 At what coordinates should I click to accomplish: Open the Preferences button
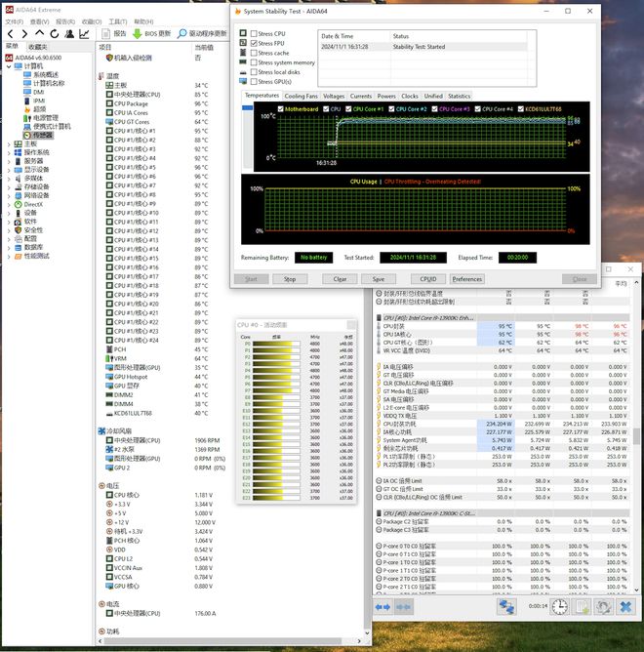(466, 279)
